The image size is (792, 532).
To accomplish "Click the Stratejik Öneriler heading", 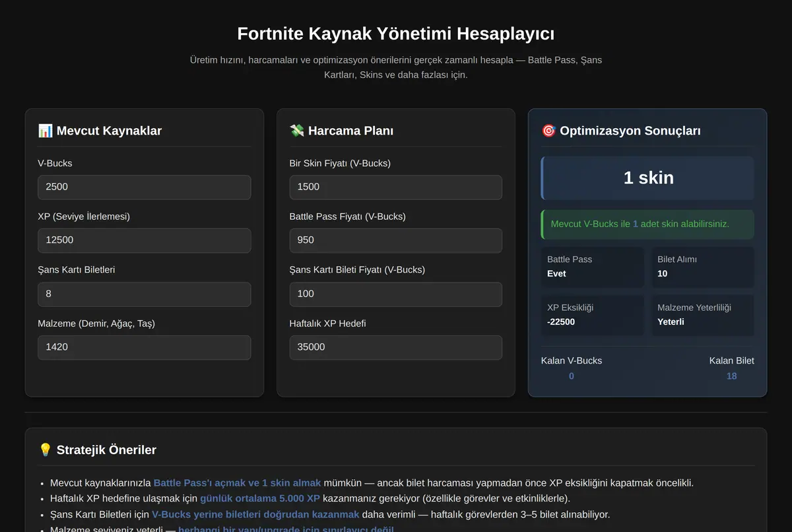I will click(106, 450).
